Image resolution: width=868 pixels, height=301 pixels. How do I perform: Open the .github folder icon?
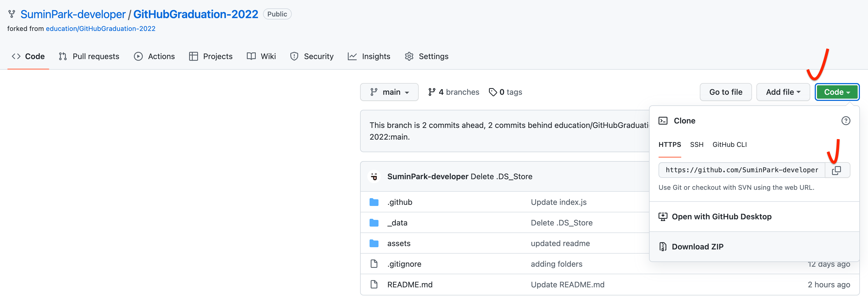tap(374, 202)
